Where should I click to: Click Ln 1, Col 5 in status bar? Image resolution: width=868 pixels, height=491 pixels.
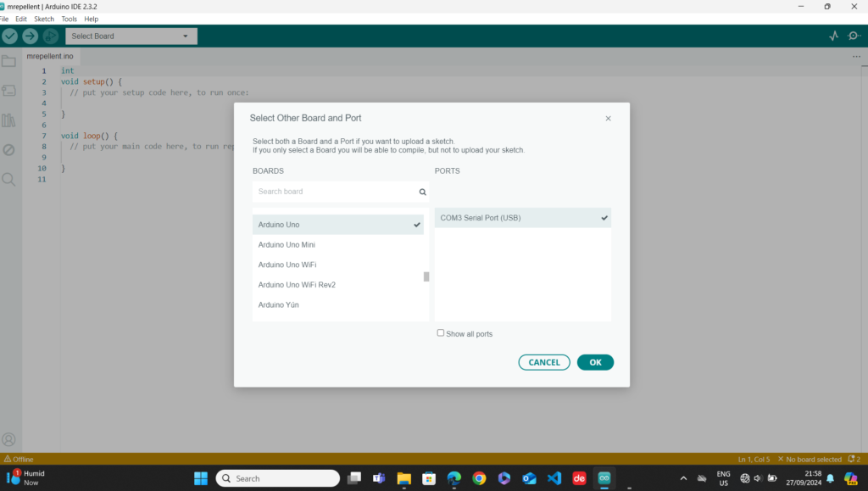coord(754,460)
